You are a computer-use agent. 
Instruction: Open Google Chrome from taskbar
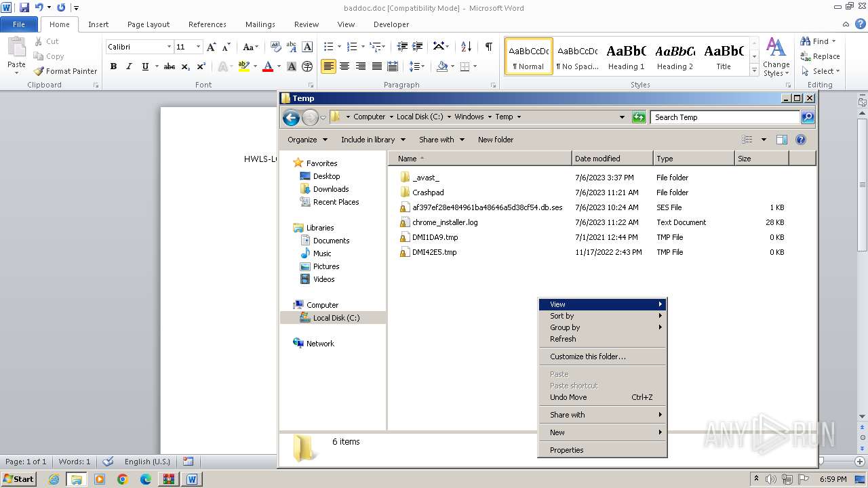[122, 479]
